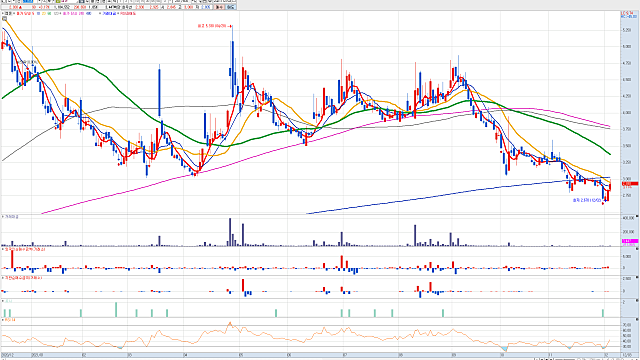Click the blue low price value in quote bar
Screen dimensions: 640x360
pos(206,7)
